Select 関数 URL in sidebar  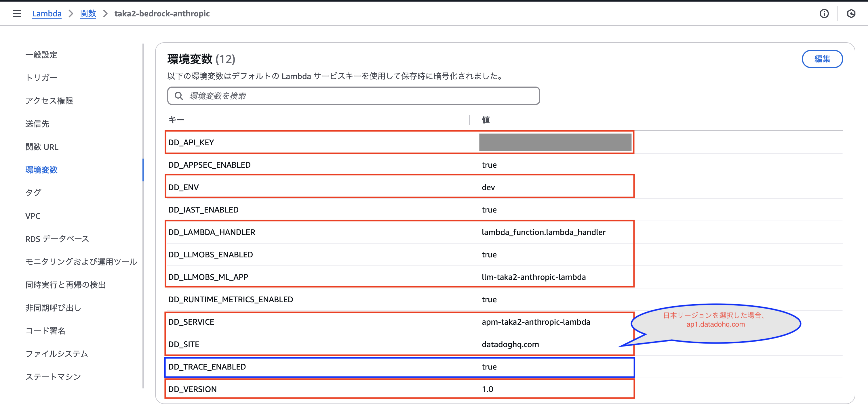[42, 147]
